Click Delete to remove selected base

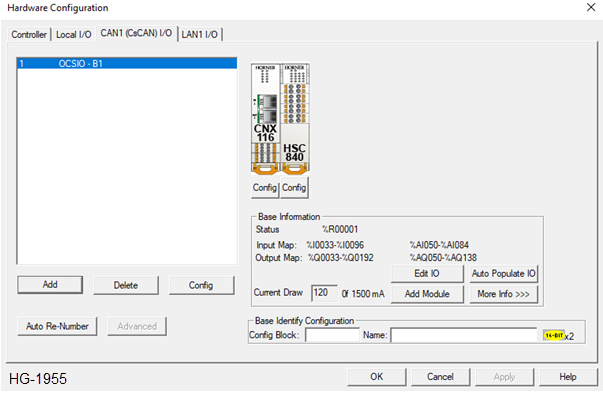(x=126, y=285)
